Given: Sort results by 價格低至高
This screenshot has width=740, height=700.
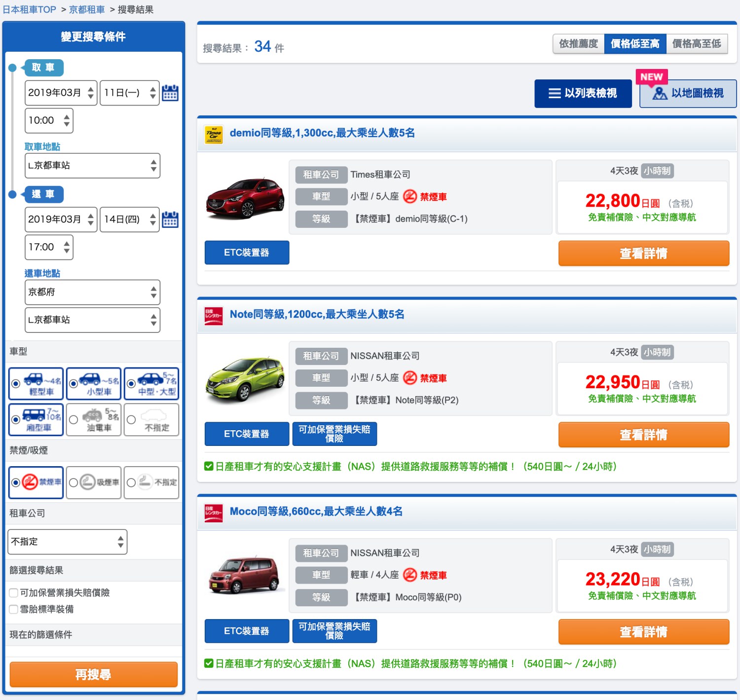Looking at the screenshot, I should coord(635,44).
